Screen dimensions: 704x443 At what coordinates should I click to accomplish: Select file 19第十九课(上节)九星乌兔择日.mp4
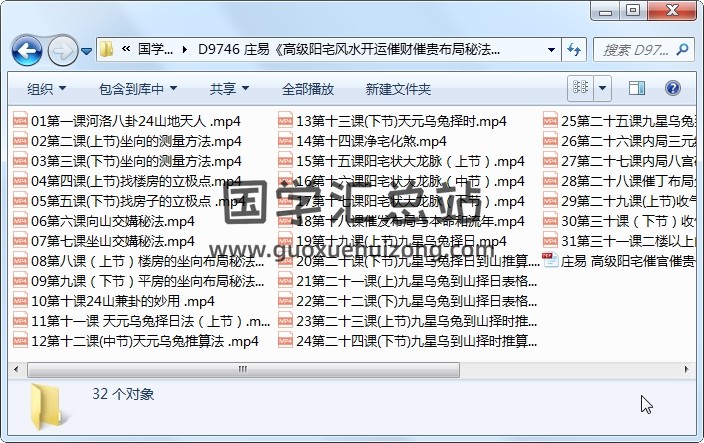pos(392,241)
